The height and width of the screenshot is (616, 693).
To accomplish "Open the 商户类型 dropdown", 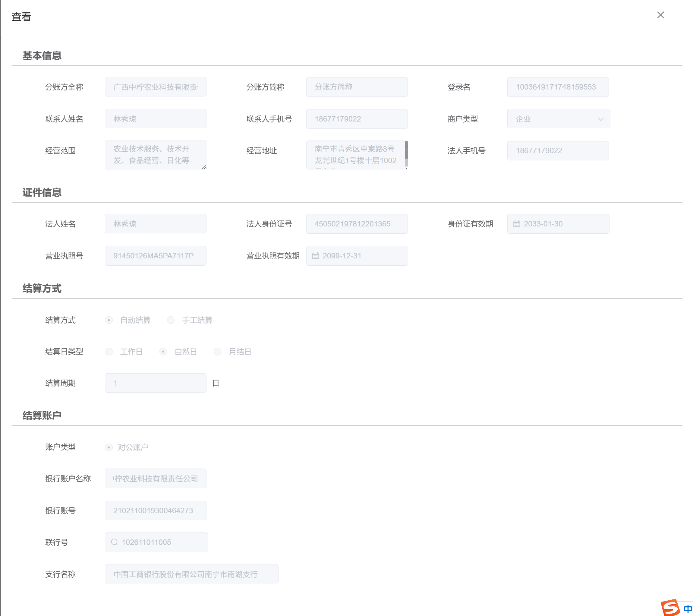I will coord(558,119).
